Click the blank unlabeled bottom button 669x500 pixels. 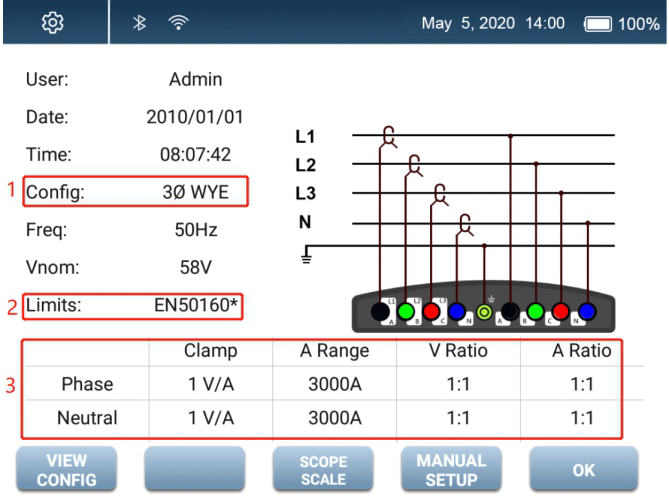click(x=196, y=469)
